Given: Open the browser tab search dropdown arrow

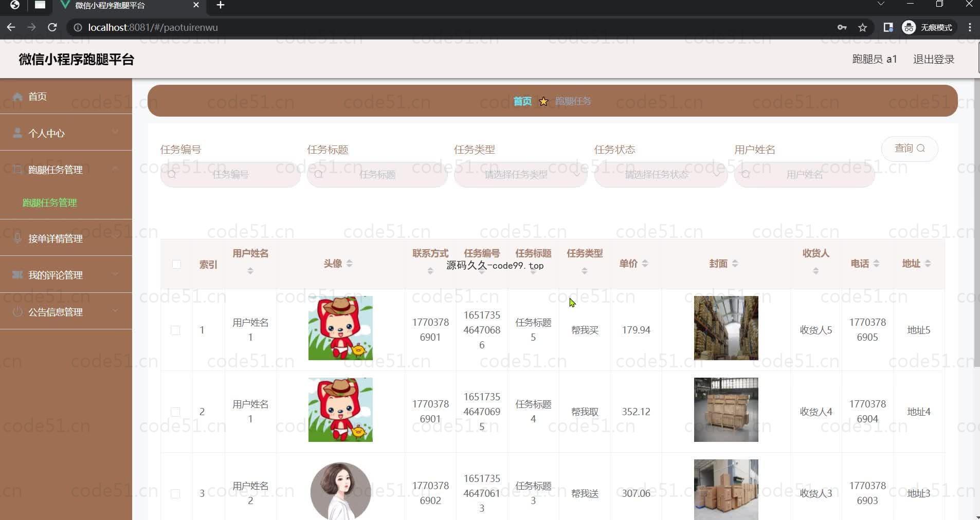Looking at the screenshot, I should [x=881, y=4].
